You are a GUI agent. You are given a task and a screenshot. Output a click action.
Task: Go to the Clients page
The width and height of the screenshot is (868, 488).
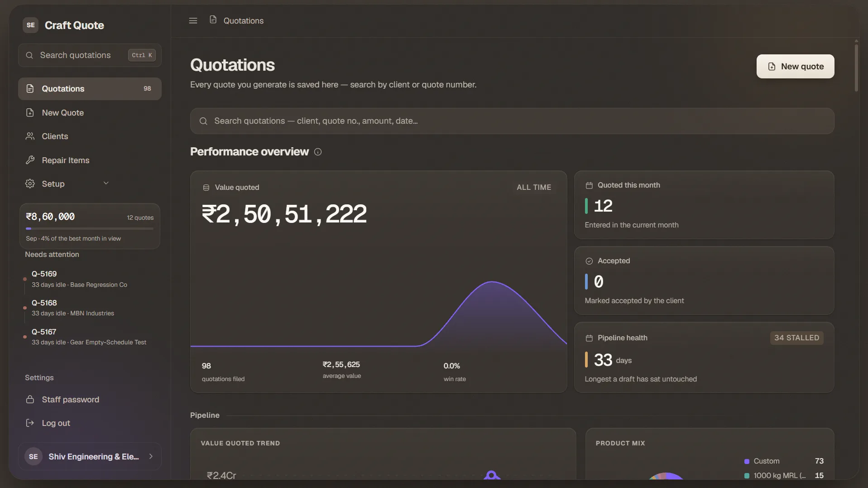[90, 136]
